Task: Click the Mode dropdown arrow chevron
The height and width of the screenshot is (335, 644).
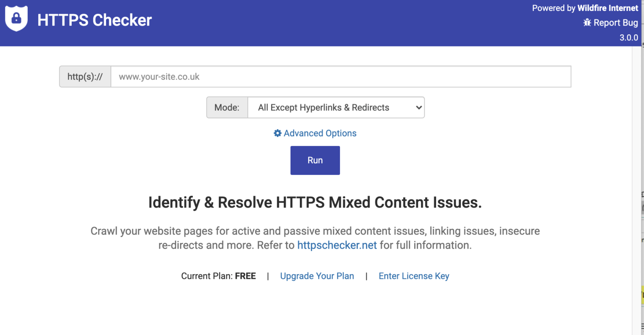Action: click(x=418, y=107)
